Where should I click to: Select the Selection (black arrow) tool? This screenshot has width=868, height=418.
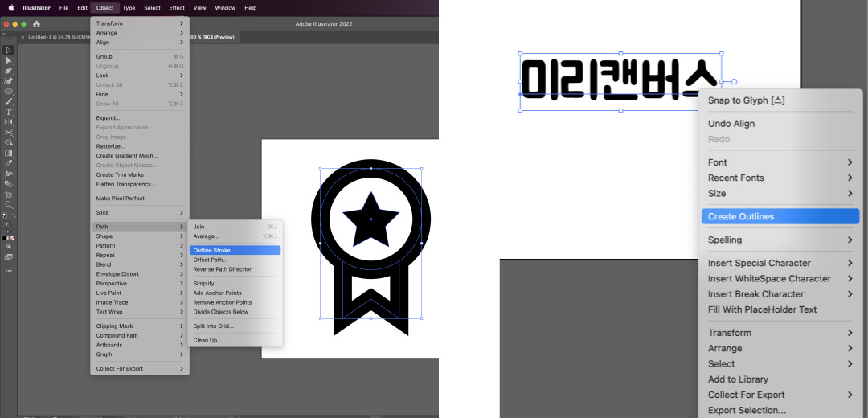[8, 51]
